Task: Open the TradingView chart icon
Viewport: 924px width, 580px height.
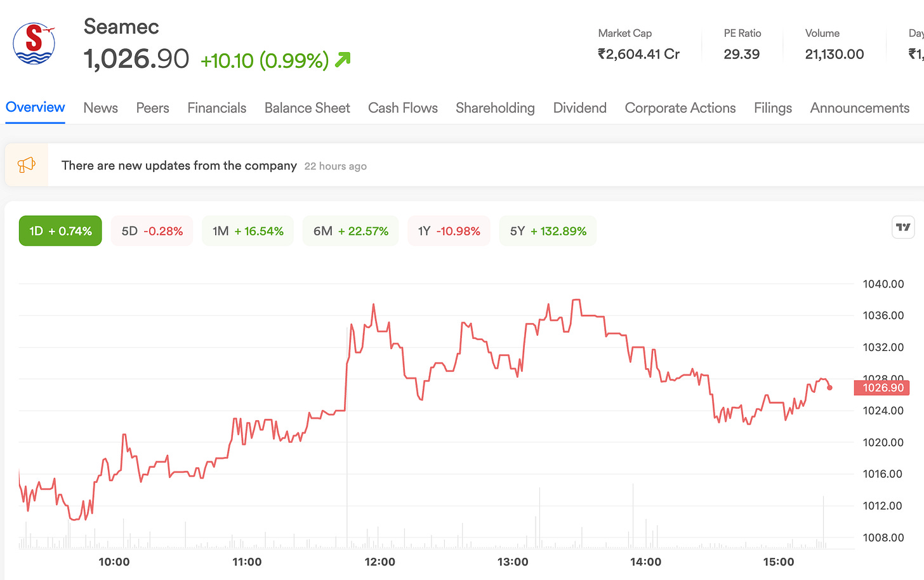Action: [x=903, y=227]
